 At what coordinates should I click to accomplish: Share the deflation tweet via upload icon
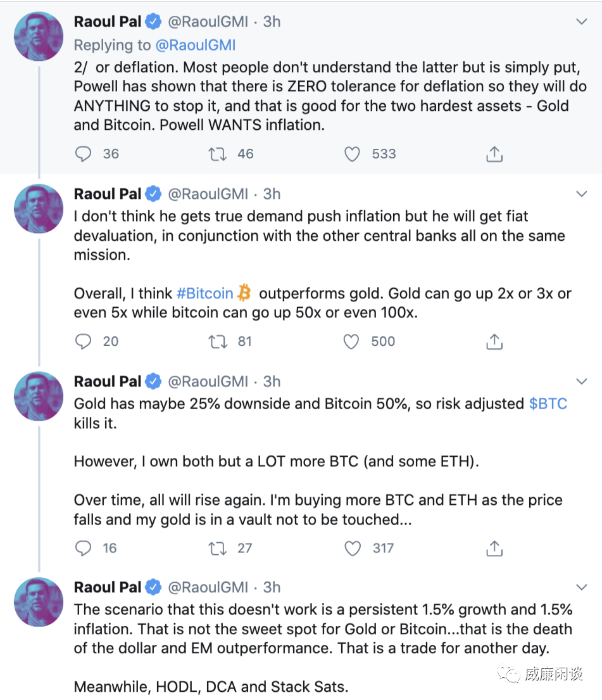click(x=494, y=154)
